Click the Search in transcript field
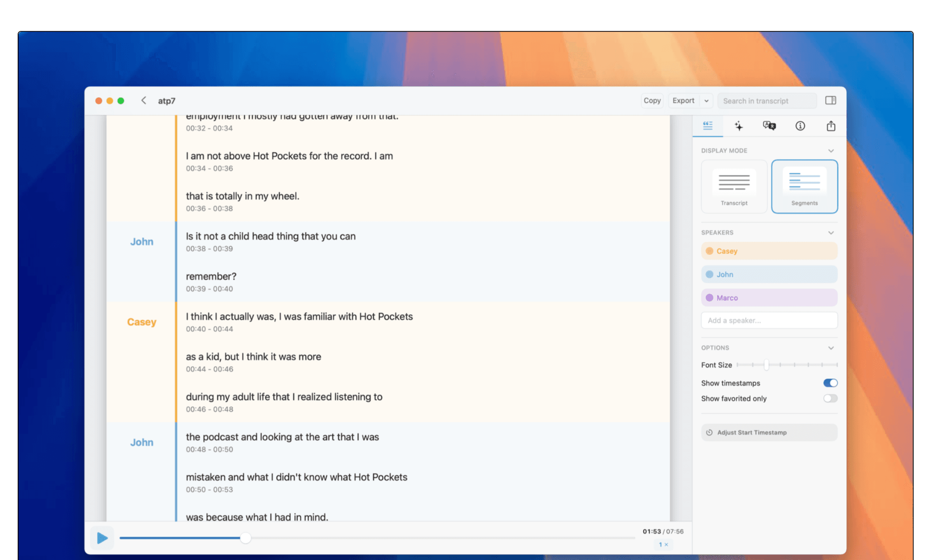Image resolution: width=929 pixels, height=560 pixels. [767, 100]
